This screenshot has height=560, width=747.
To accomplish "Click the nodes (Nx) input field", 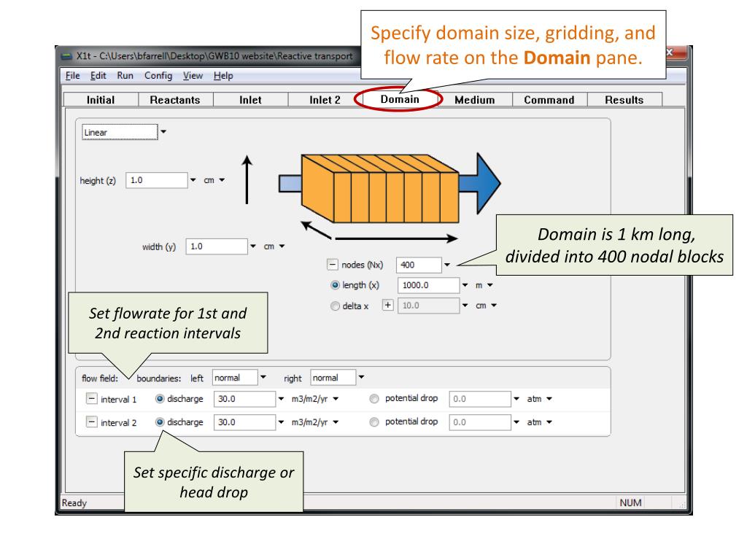I will pos(419,265).
